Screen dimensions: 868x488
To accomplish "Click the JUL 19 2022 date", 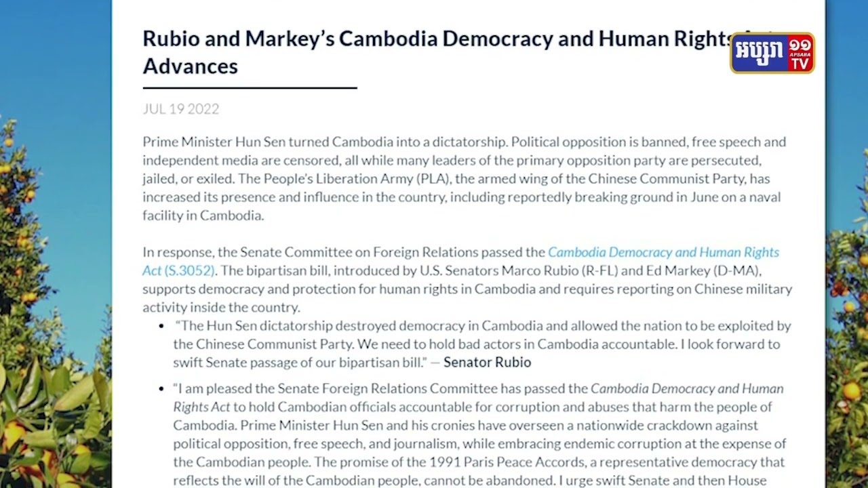I will click(x=180, y=109).
